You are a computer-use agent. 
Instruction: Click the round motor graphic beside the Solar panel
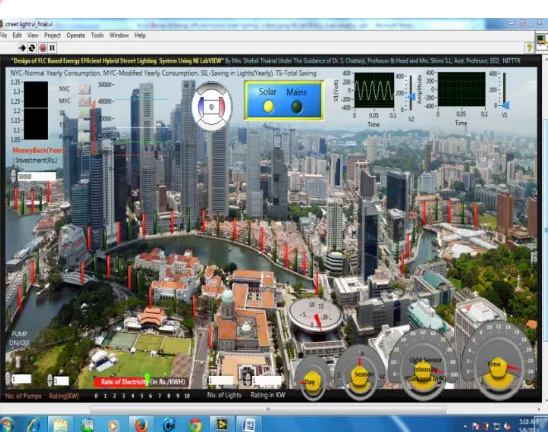[212, 107]
